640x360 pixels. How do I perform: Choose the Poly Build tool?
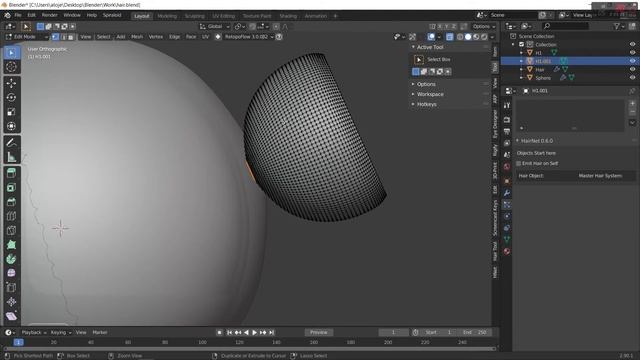click(x=11, y=244)
